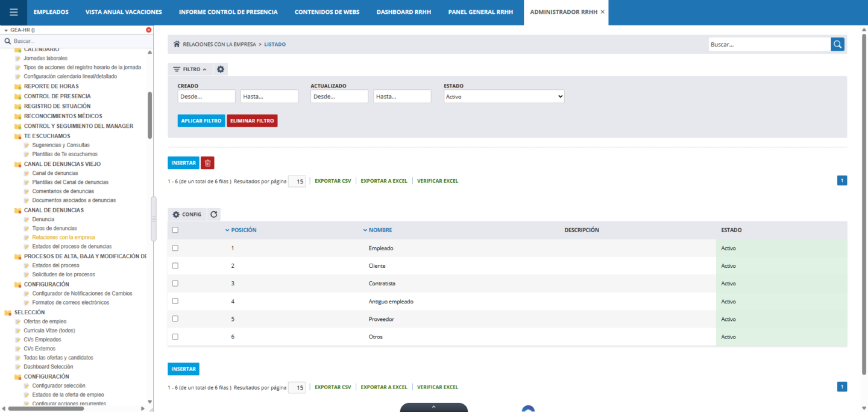Screen dimensions: 868x412
Task: Click the refresh icon beside Config
Action: pos(213,214)
